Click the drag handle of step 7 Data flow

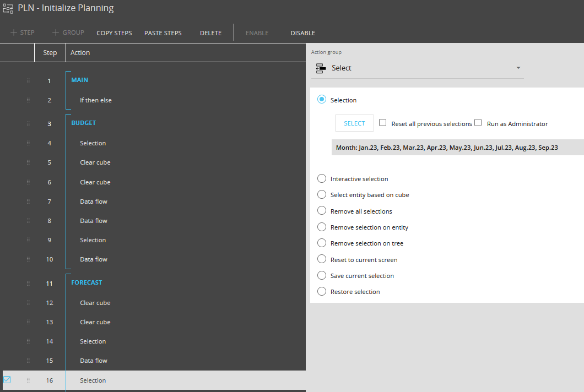[28, 202]
